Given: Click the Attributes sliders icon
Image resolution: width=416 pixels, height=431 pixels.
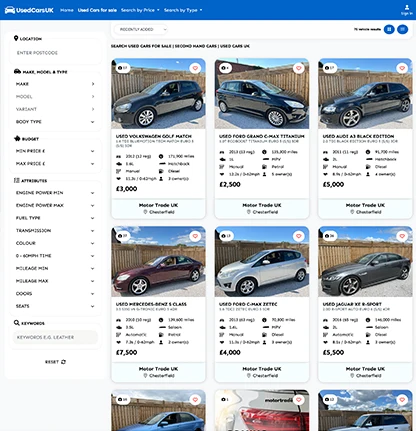Looking at the screenshot, I should coord(17,180).
